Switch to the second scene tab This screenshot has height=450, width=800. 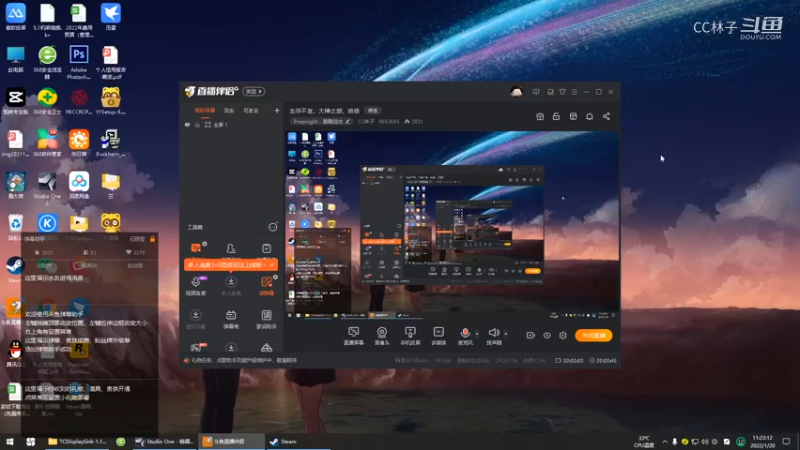click(229, 110)
